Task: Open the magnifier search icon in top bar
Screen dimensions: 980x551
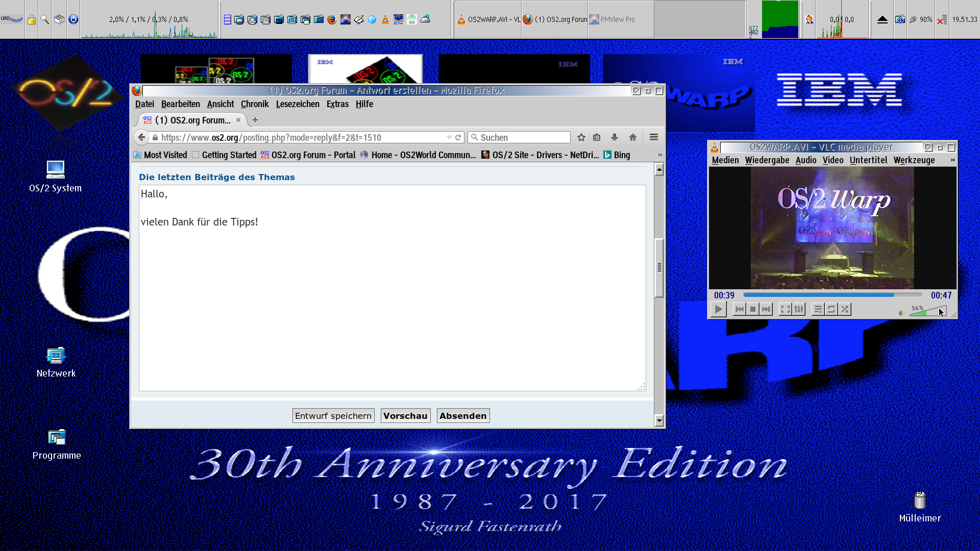Action: coord(45,19)
